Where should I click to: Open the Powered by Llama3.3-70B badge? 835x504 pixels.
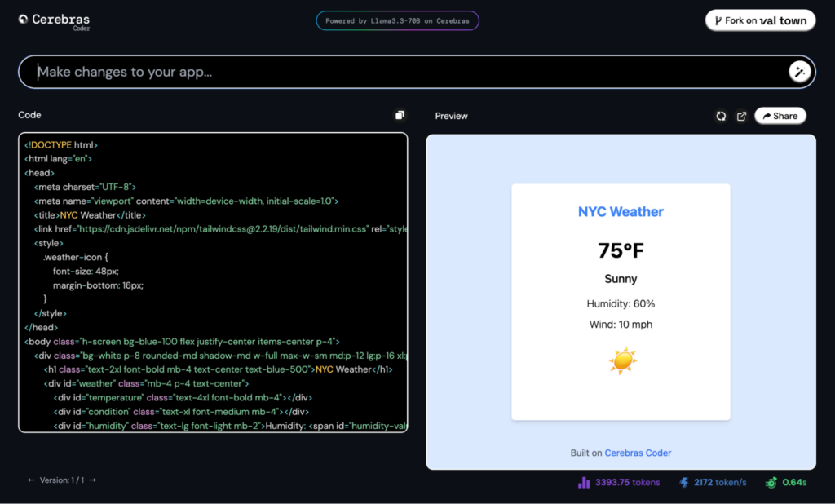[397, 20]
